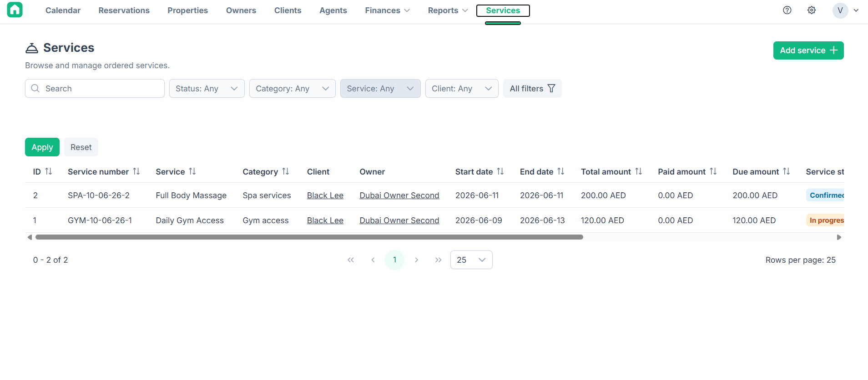Select page 1 in pagination
868x380 pixels.
click(x=394, y=260)
